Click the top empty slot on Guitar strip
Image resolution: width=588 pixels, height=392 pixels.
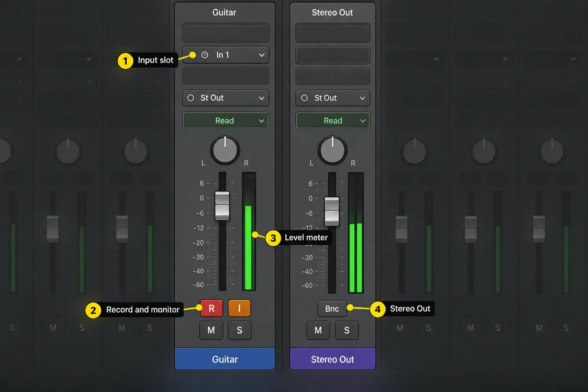click(x=225, y=33)
